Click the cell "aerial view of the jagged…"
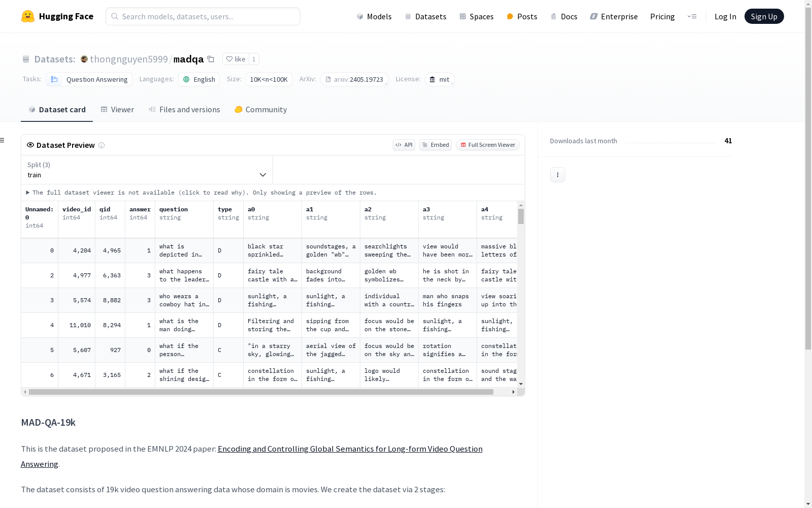Screen dimensions: 812x508 (x=331, y=350)
